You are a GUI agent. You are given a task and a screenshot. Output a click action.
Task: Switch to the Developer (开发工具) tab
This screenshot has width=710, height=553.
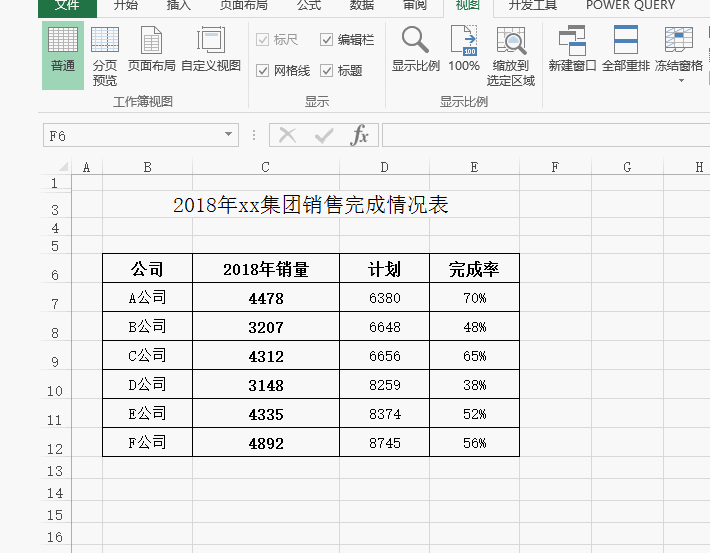532,5
